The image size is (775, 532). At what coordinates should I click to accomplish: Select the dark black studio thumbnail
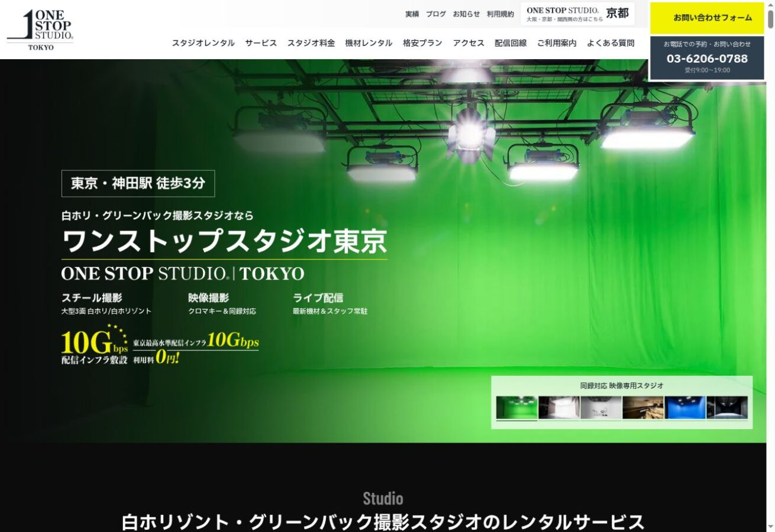pos(727,408)
